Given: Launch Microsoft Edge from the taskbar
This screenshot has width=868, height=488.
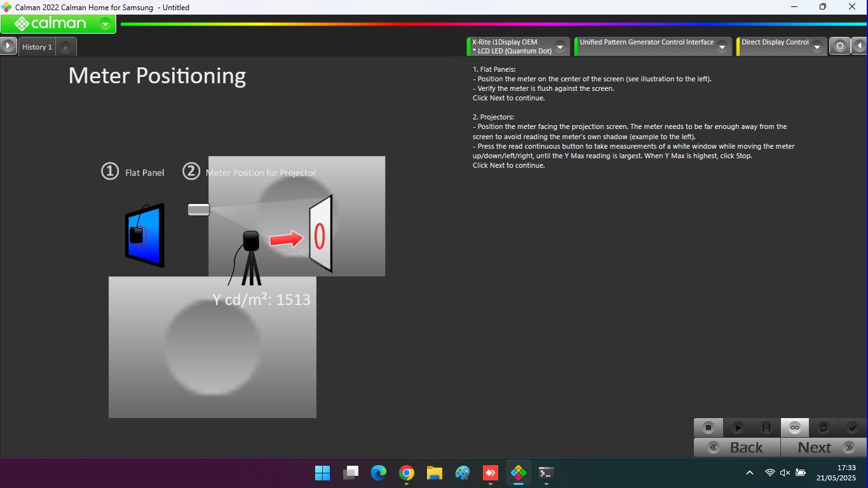Looking at the screenshot, I should tap(379, 473).
